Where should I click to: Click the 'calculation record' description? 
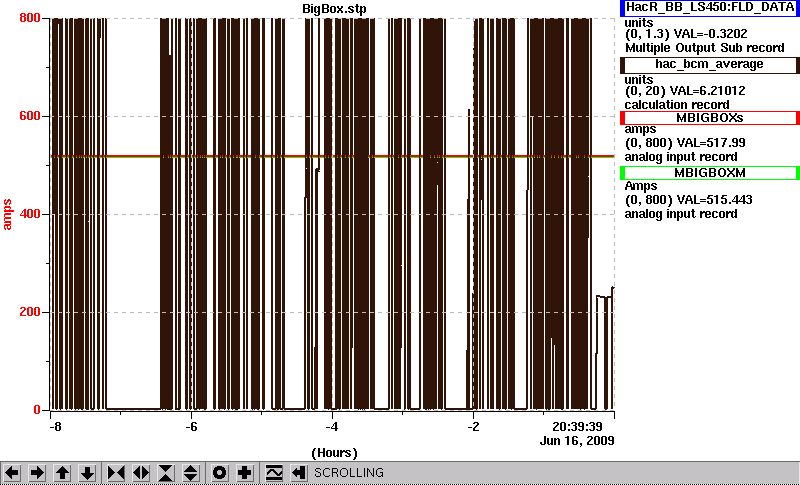pyautogui.click(x=677, y=105)
